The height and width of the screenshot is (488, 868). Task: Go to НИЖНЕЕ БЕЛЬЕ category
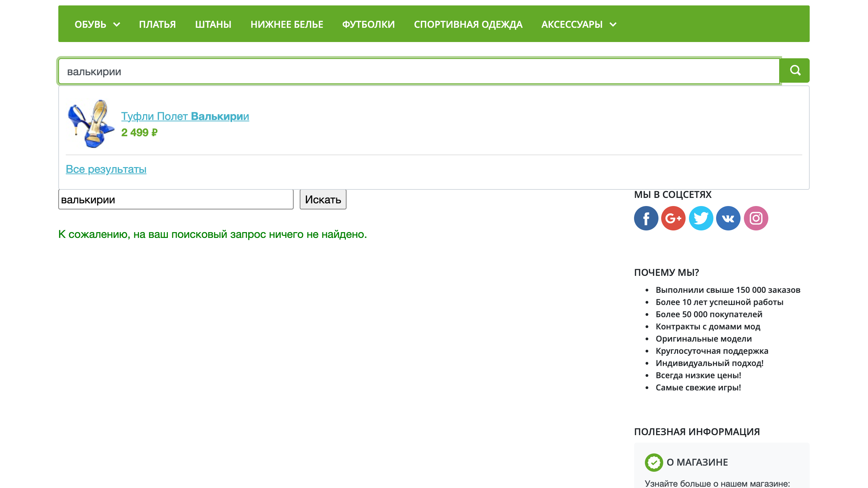(x=287, y=24)
